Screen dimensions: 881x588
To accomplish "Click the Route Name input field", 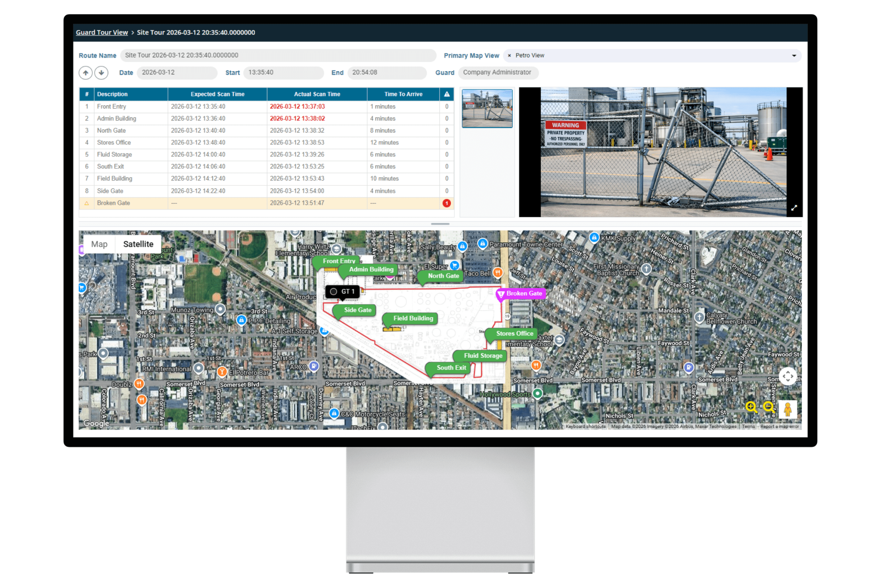I will click(277, 55).
